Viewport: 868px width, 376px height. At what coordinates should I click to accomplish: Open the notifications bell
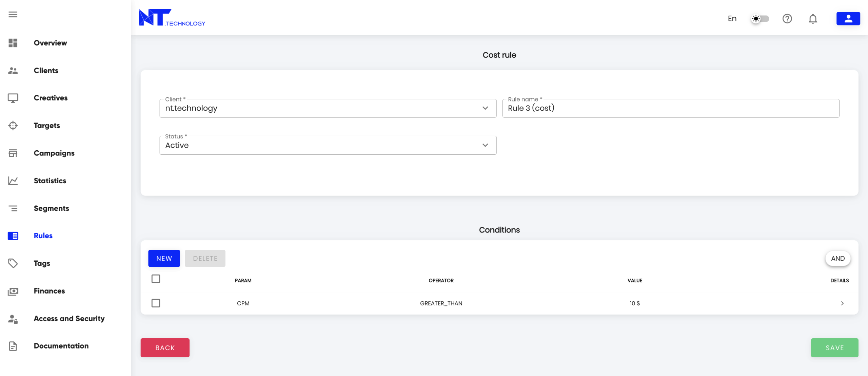[813, 19]
